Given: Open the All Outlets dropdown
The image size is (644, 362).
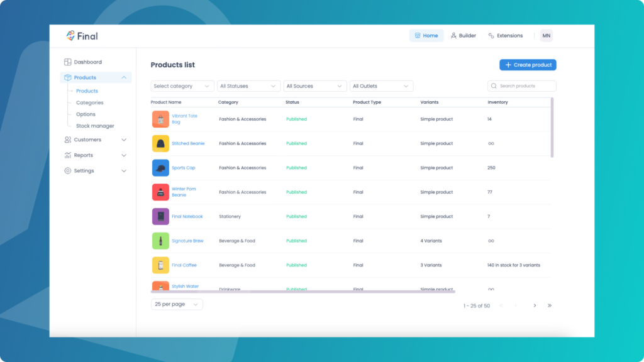Looking at the screenshot, I should coord(382,86).
